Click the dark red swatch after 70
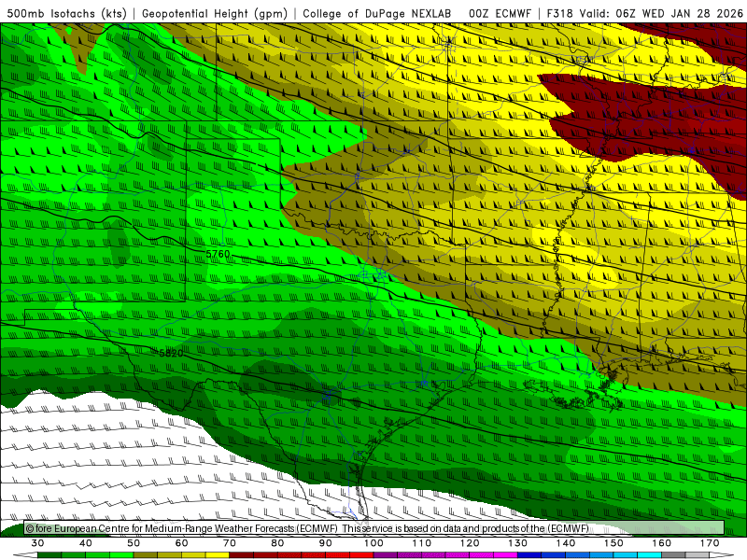The image size is (747, 560). click(x=242, y=555)
